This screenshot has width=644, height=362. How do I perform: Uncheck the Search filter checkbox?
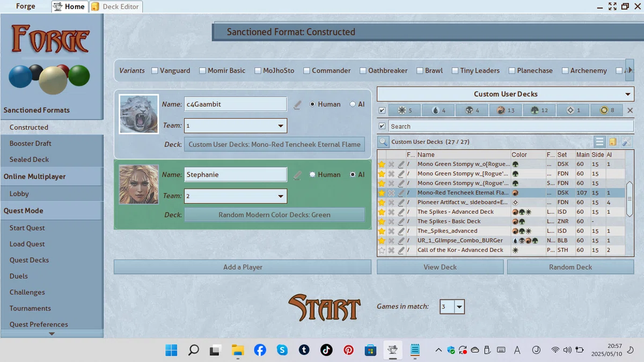click(x=382, y=127)
